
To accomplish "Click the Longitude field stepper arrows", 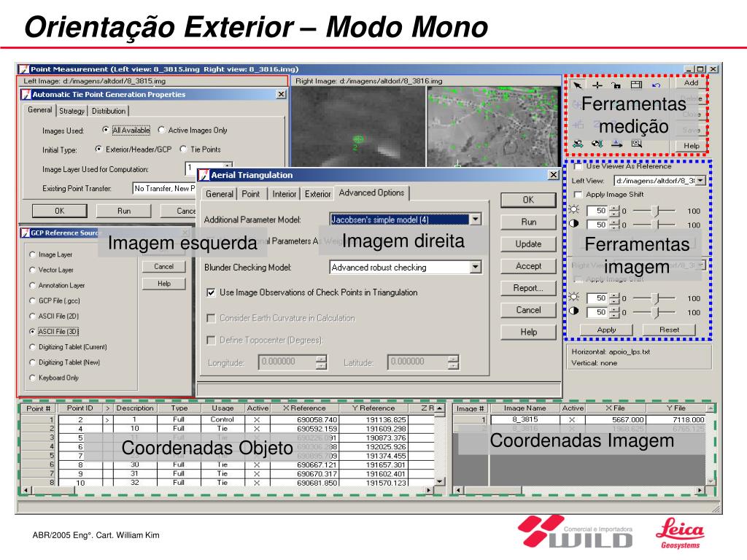I will click(x=322, y=363).
